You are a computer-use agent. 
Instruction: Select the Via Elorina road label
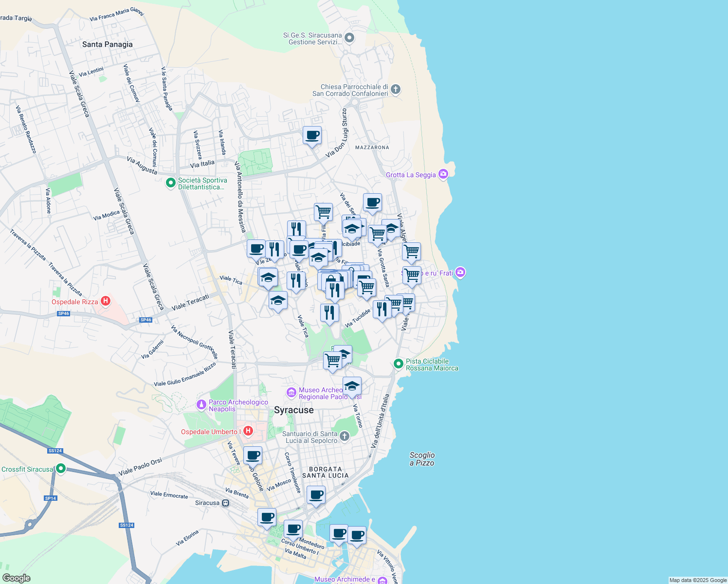187,538
